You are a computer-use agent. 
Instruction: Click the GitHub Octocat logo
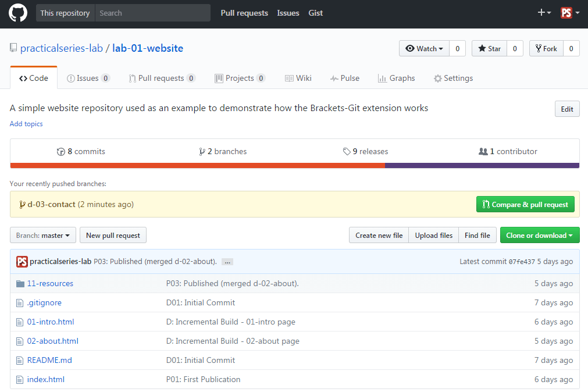tap(18, 13)
